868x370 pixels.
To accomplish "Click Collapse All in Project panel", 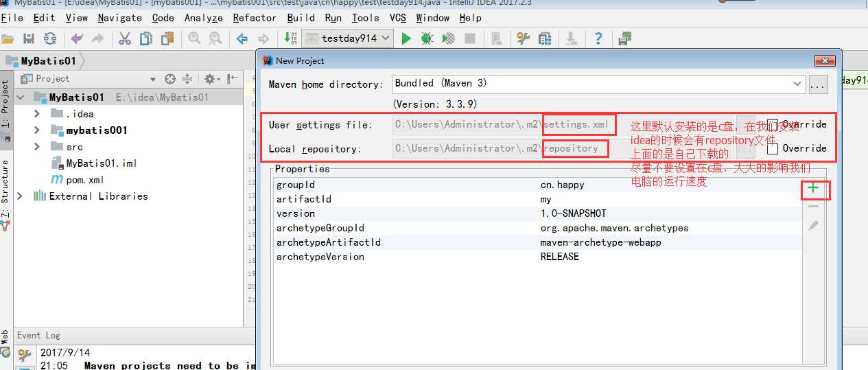I will pyautogui.click(x=187, y=79).
